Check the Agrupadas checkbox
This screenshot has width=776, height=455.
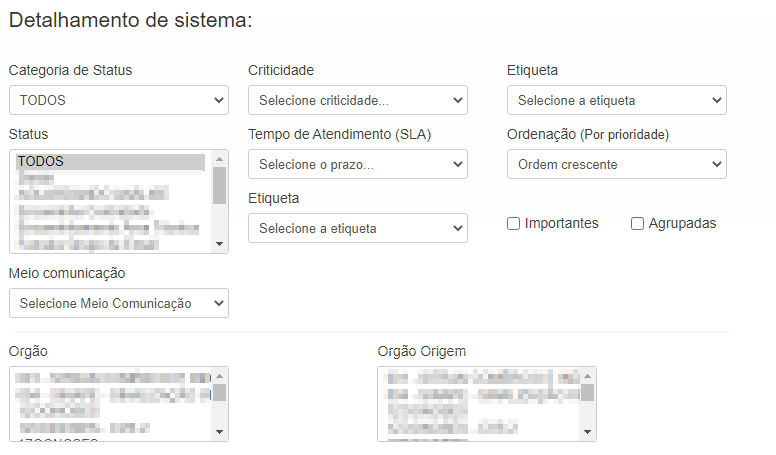point(637,224)
